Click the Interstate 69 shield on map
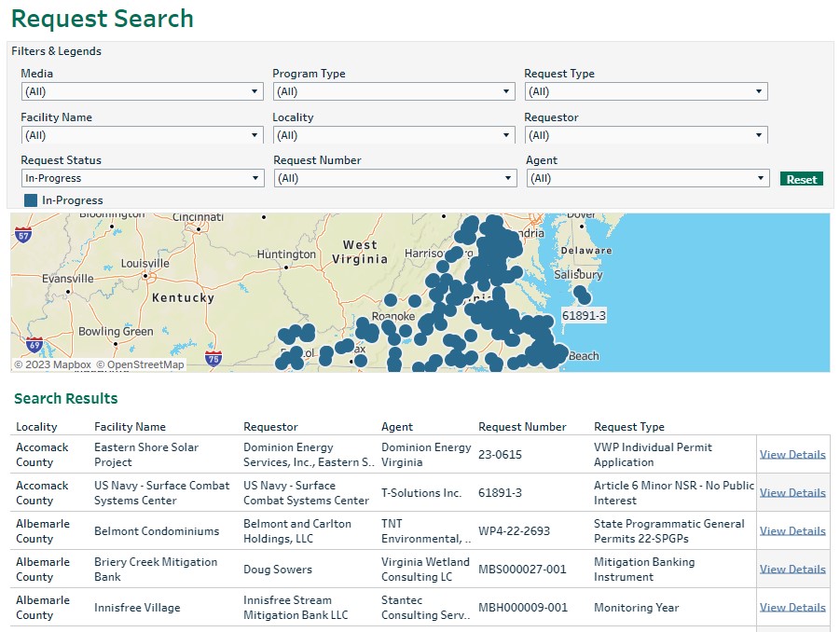The width and height of the screenshot is (840, 632). coord(34,344)
